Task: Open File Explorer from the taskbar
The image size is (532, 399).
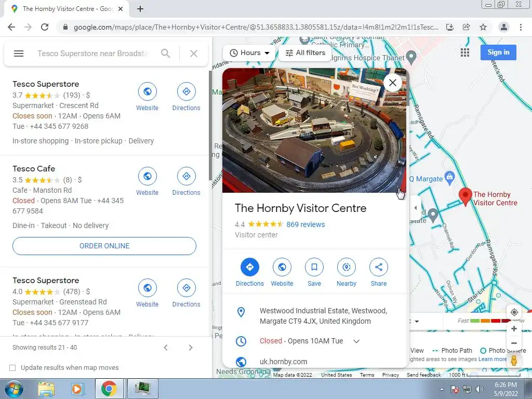Action: (46, 389)
